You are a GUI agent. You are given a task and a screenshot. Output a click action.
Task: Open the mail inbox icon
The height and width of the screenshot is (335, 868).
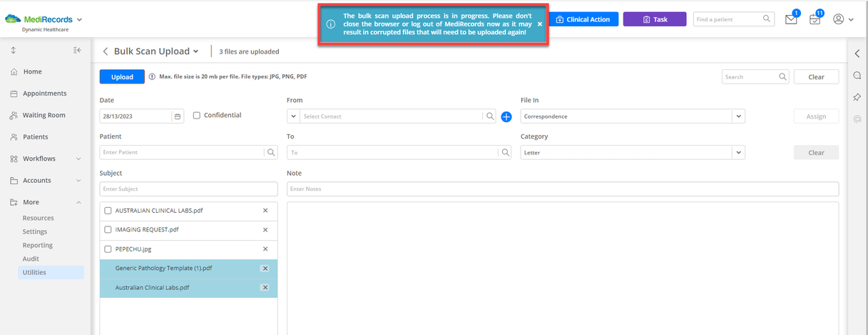(791, 19)
